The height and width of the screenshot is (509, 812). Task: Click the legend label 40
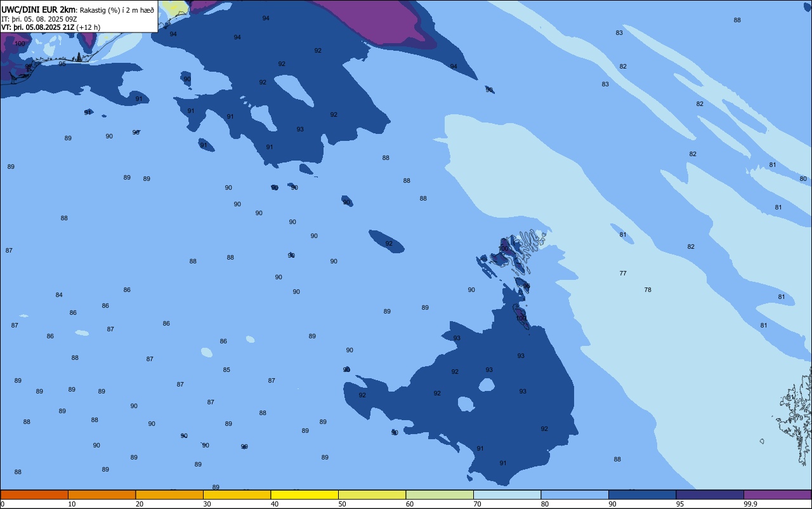(275, 504)
